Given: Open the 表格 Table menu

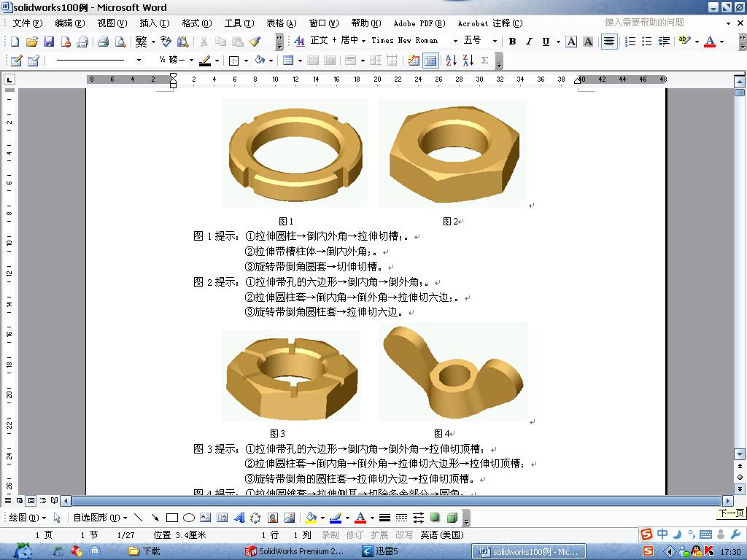Looking at the screenshot, I should point(281,23).
